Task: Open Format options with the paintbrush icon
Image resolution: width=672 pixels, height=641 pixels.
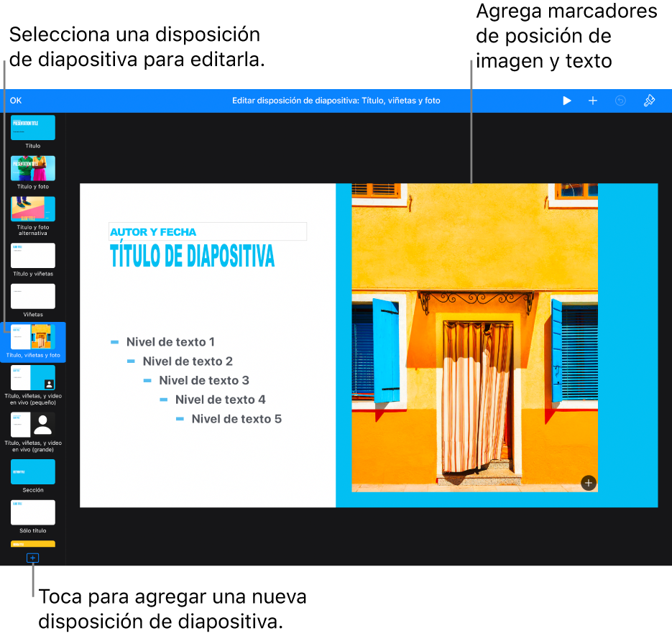Action: 649,101
